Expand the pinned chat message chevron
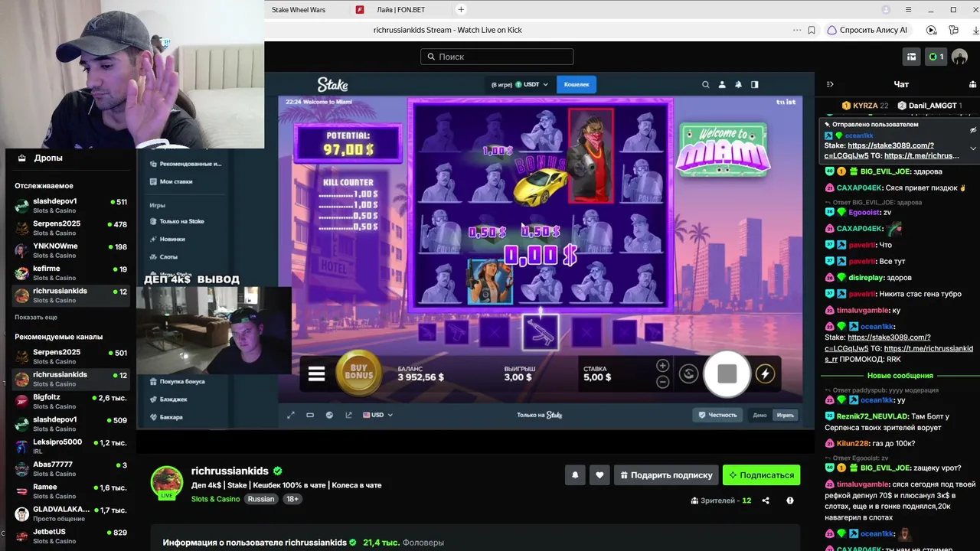This screenshot has width=980, height=551. tap(973, 148)
